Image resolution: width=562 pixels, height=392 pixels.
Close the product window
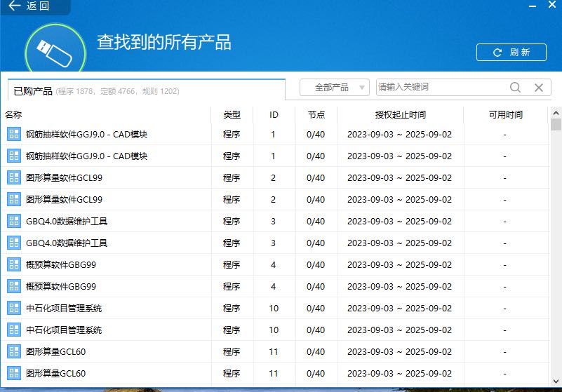pyautogui.click(x=552, y=5)
